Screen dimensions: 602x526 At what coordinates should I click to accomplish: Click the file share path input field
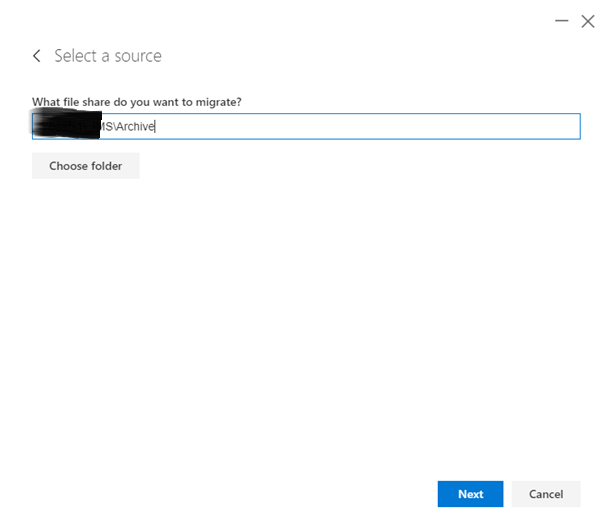pos(305,126)
